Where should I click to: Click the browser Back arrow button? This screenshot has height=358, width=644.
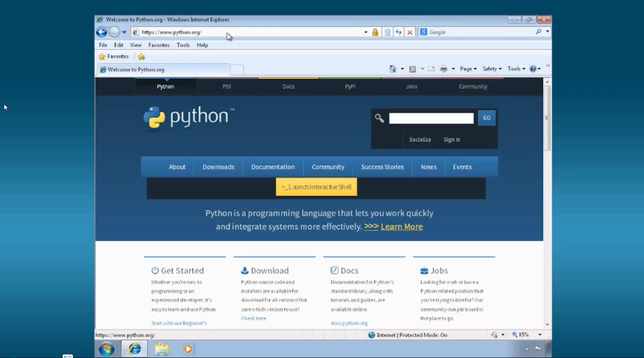point(102,32)
